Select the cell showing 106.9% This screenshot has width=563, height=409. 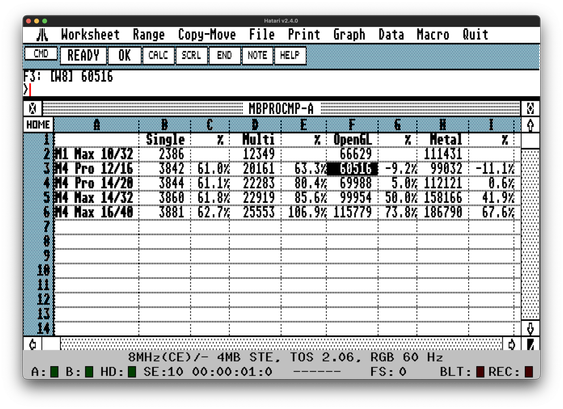pos(304,213)
